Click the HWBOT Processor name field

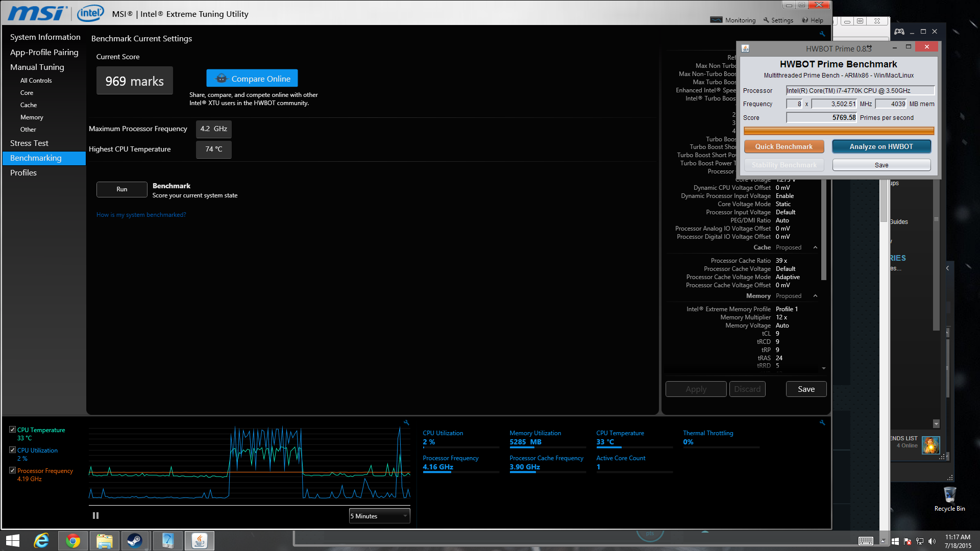860,91
